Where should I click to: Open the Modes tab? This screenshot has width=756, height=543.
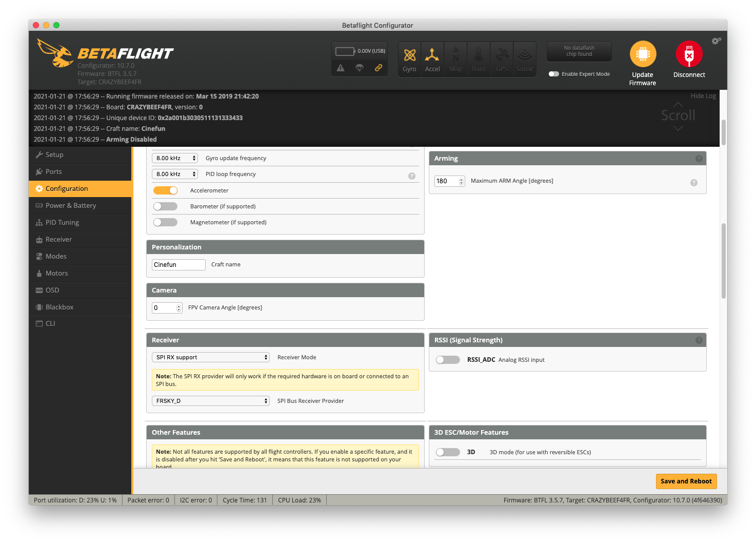(81, 256)
